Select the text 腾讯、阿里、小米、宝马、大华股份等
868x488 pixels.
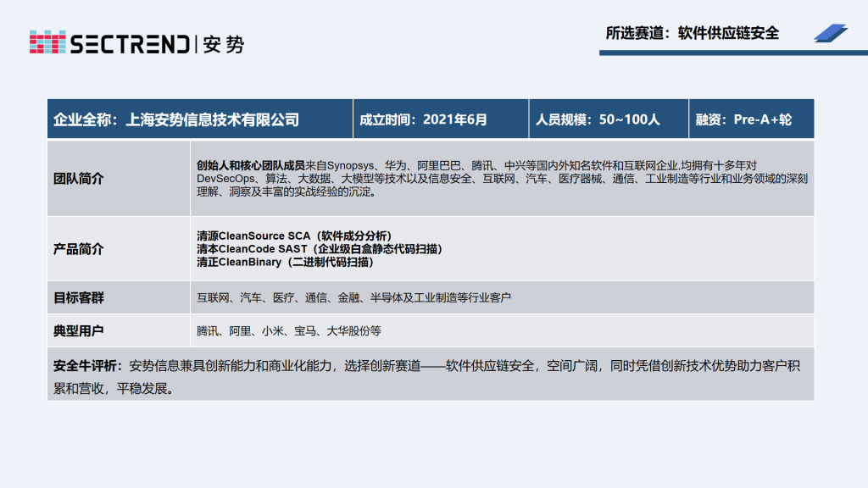289,331
